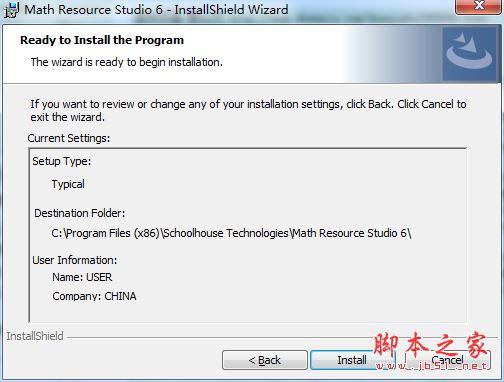Click the InstallShield brand label
504x382 pixels.
(x=35, y=336)
